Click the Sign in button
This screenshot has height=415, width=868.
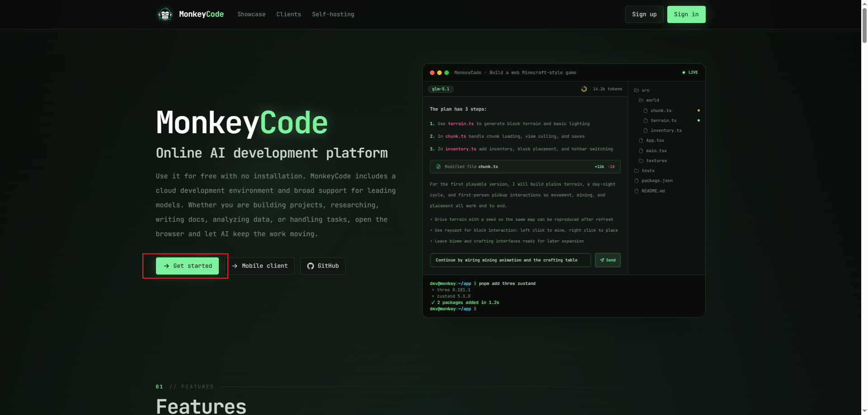[x=686, y=14]
